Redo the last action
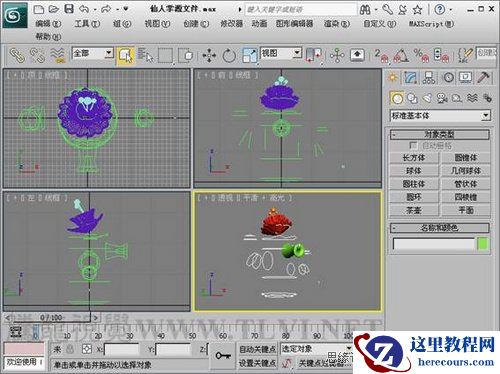This screenshot has height=374, width=500. point(106,9)
